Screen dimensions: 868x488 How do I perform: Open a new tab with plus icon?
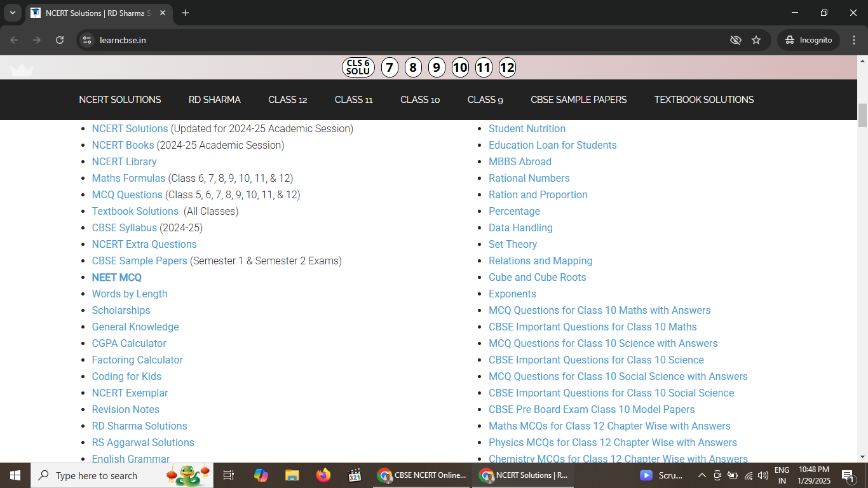coord(186,13)
